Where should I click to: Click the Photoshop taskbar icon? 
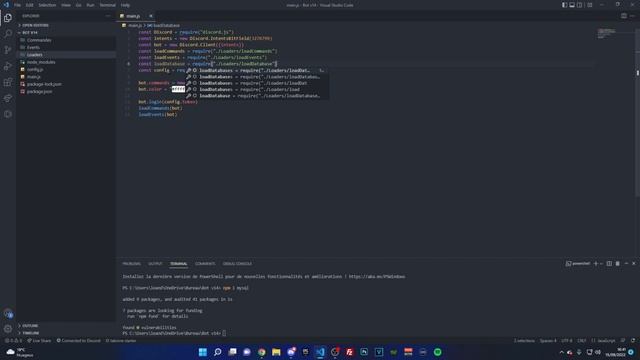pyautogui.click(x=364, y=352)
